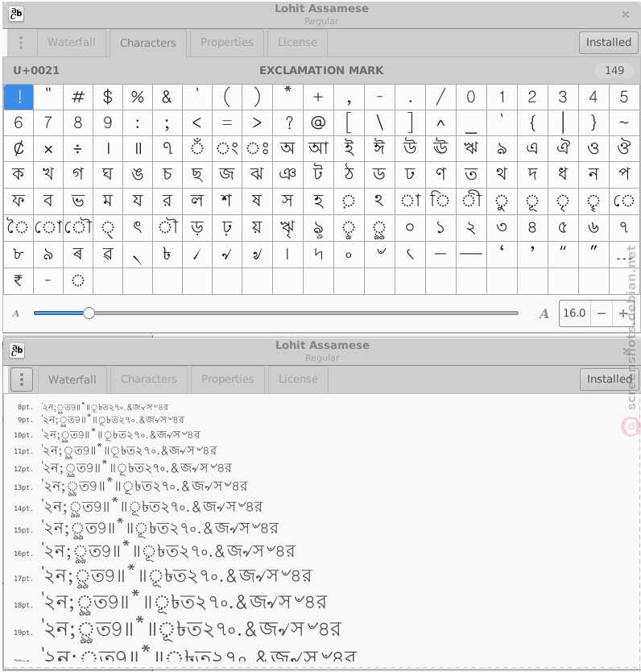Screen dimensions: 641x672
Task: Select the division ÷ character cell
Action: pyautogui.click(x=78, y=149)
